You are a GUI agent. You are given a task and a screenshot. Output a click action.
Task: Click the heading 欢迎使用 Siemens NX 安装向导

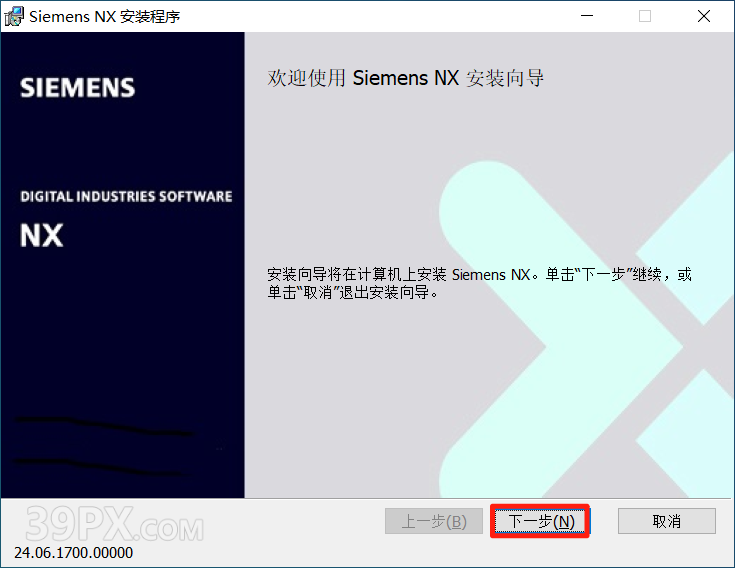click(405, 78)
